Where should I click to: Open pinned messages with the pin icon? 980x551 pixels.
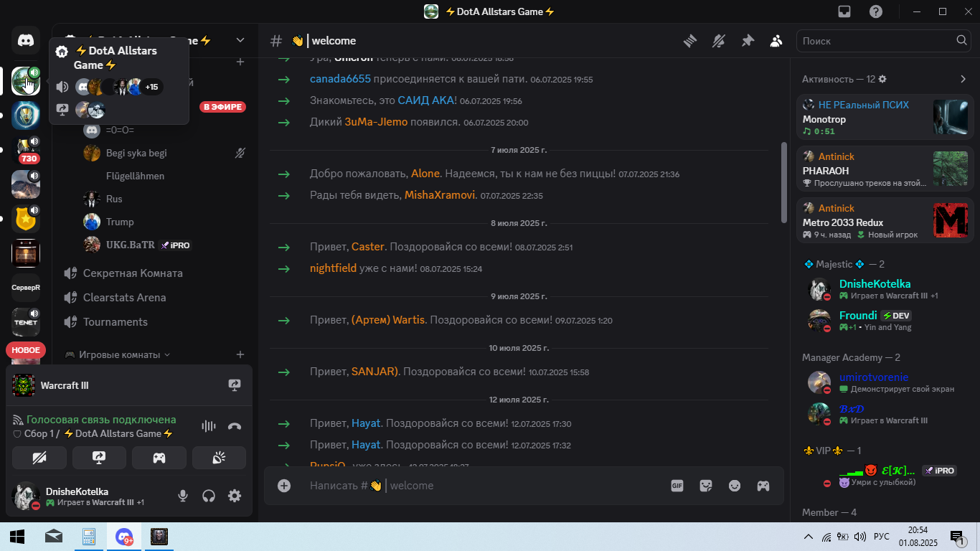748,41
